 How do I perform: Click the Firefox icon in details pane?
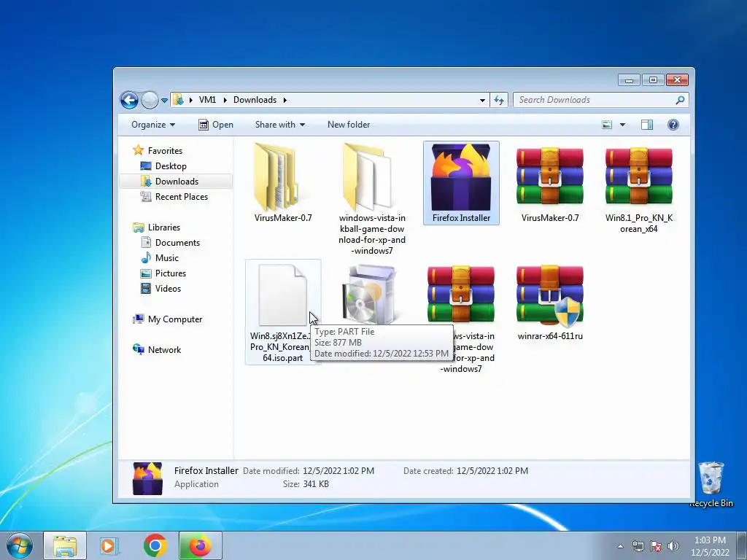(147, 478)
